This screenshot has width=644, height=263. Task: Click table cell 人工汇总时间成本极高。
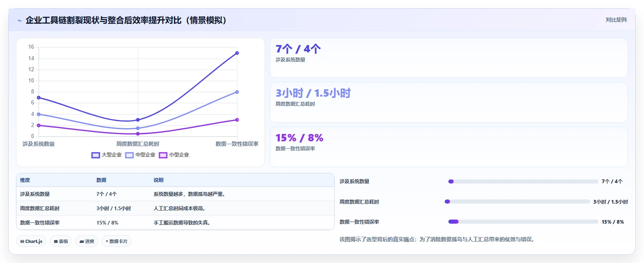180,209
